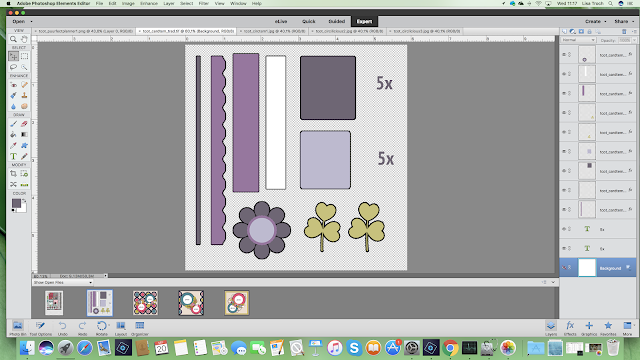Select the Sponge tool

[24, 106]
